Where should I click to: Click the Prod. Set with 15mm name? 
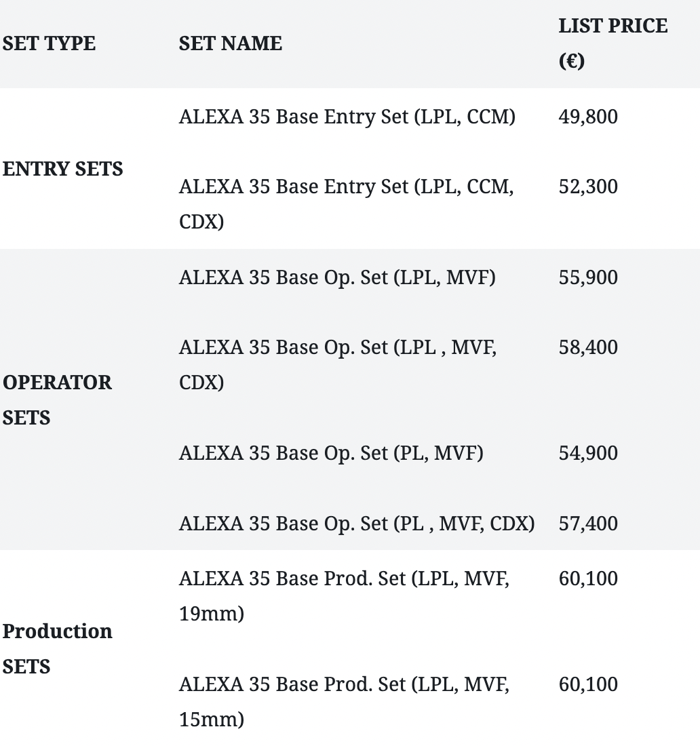click(344, 701)
